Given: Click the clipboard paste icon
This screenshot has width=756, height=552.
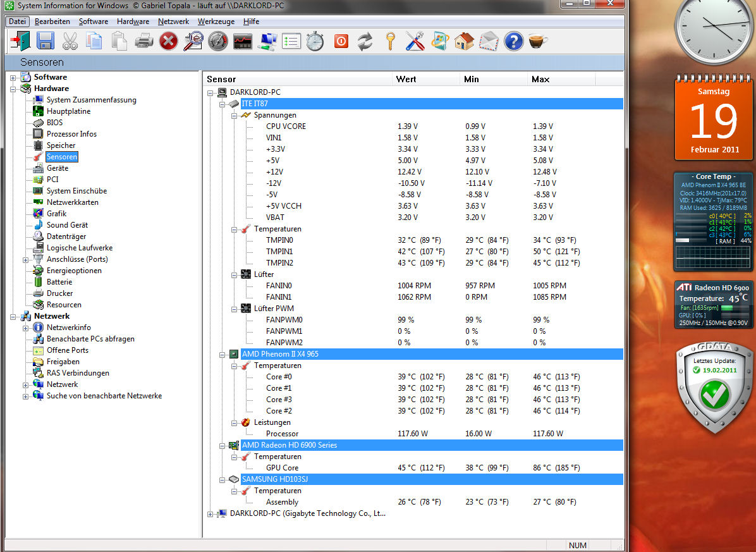Looking at the screenshot, I should click(x=119, y=41).
